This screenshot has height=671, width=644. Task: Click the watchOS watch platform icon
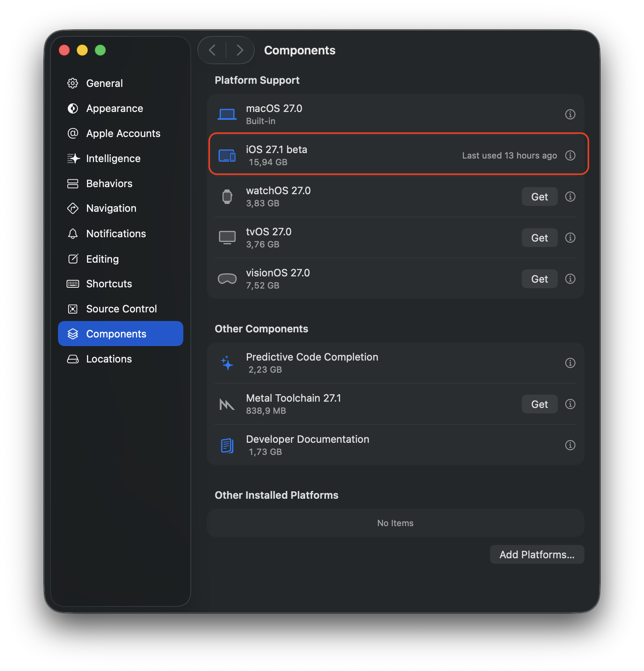point(227,197)
